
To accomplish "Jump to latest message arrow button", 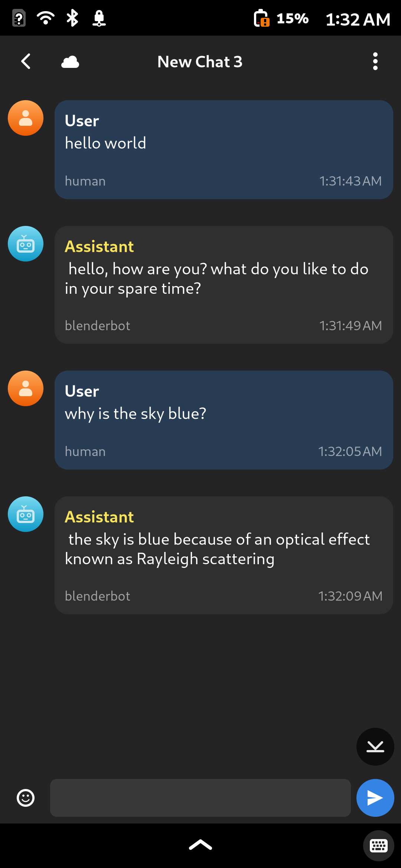I will point(375,747).
